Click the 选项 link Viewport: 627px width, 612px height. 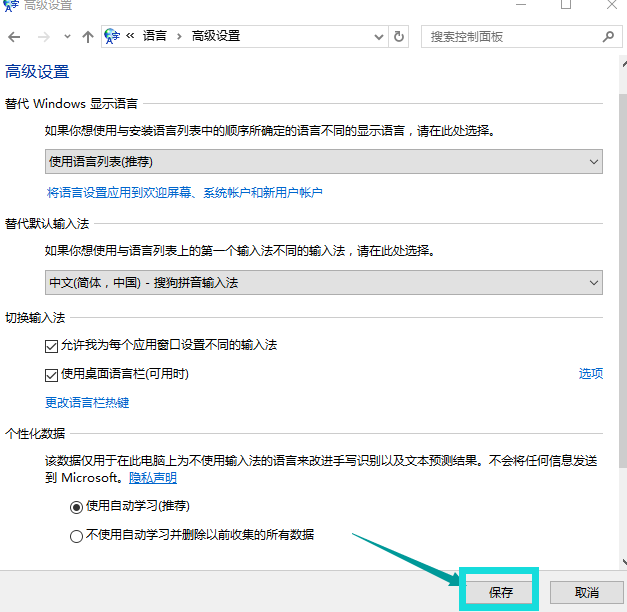(x=591, y=374)
